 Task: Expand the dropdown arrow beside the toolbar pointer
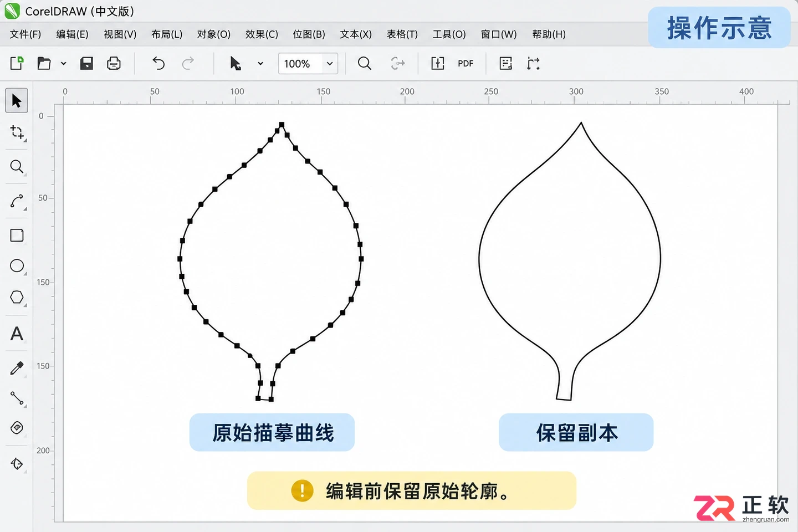(260, 64)
